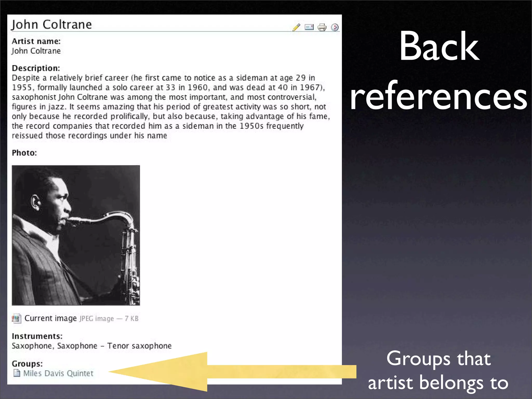Click the Artist name field label
Screen dimensions: 532x399
tap(36, 41)
